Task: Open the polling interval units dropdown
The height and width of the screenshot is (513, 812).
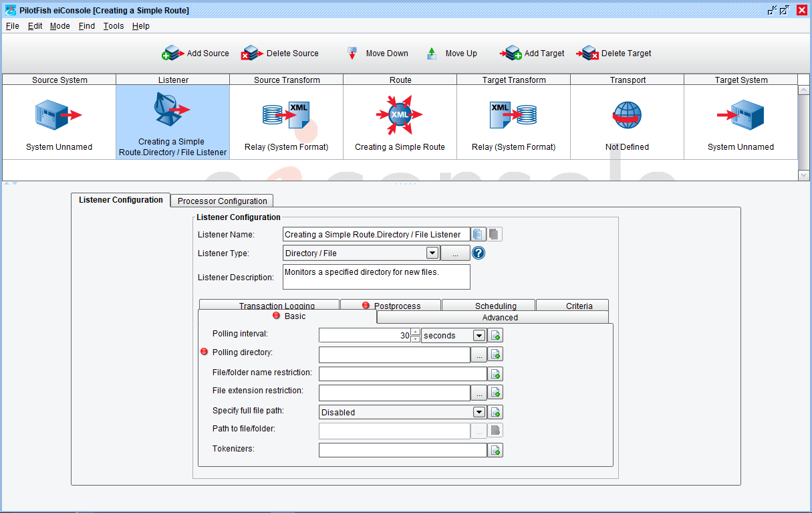Action: coord(479,336)
